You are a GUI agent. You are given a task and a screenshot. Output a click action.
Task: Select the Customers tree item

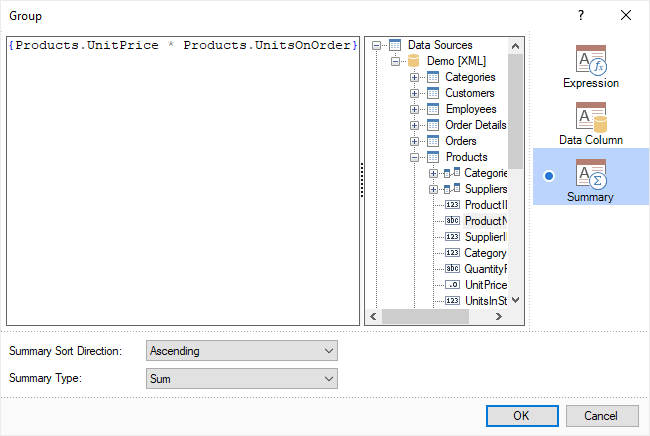tap(469, 93)
